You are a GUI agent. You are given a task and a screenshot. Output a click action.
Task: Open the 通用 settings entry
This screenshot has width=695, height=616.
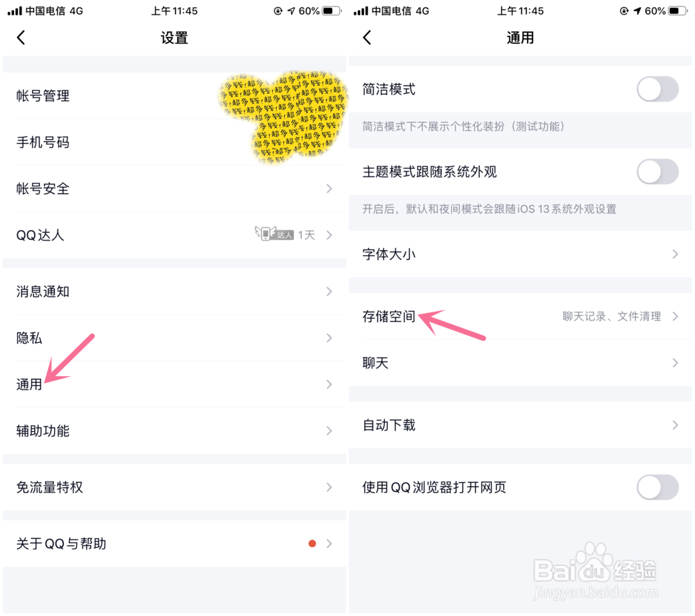tap(174, 384)
